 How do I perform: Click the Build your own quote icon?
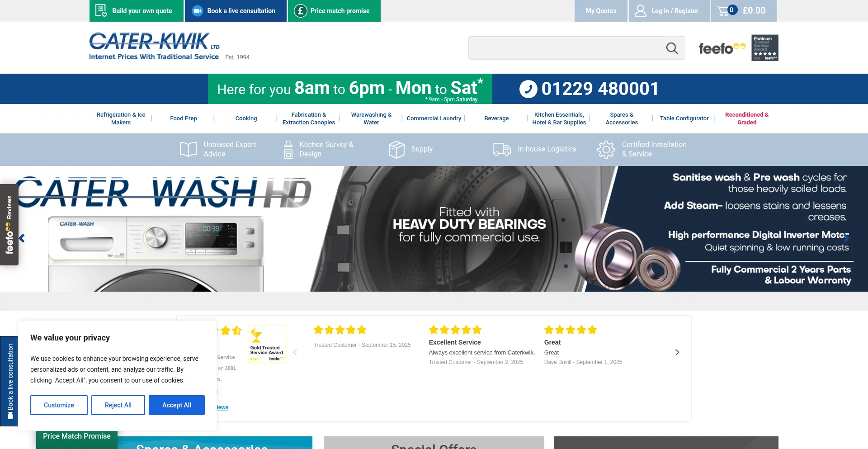click(x=101, y=10)
